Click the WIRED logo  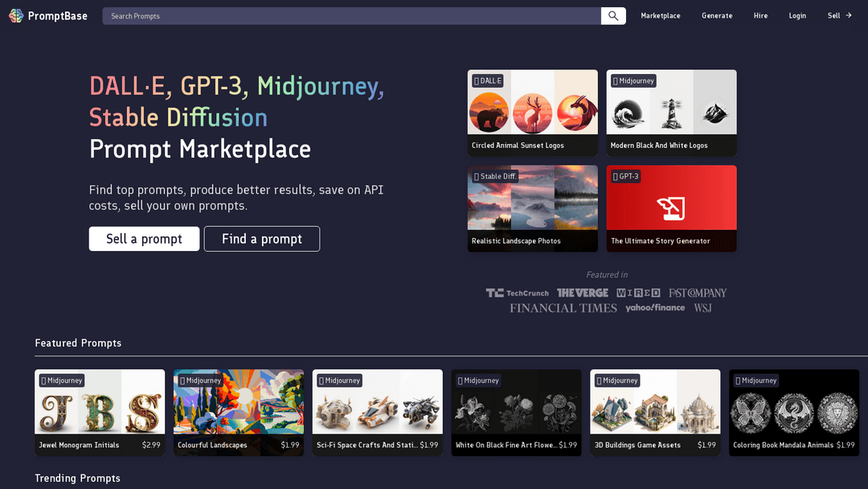click(x=638, y=293)
